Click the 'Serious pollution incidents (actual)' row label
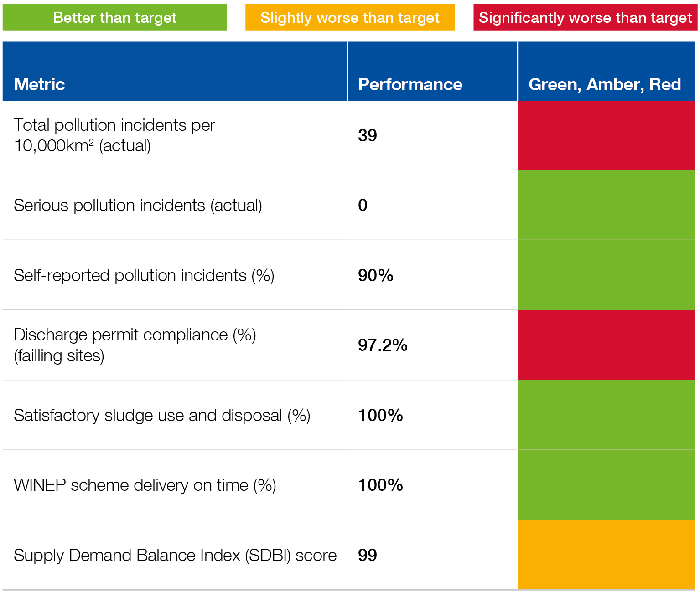The width and height of the screenshot is (700, 592). click(x=138, y=206)
